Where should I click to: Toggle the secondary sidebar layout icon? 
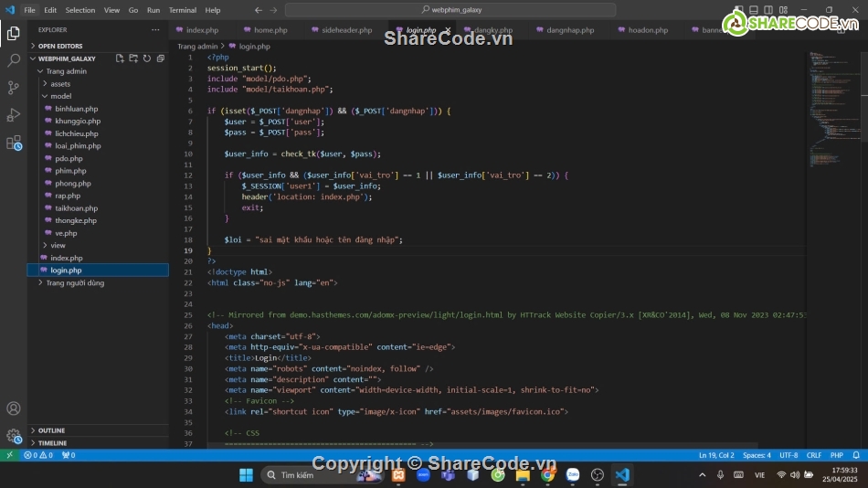pyautogui.click(x=768, y=10)
